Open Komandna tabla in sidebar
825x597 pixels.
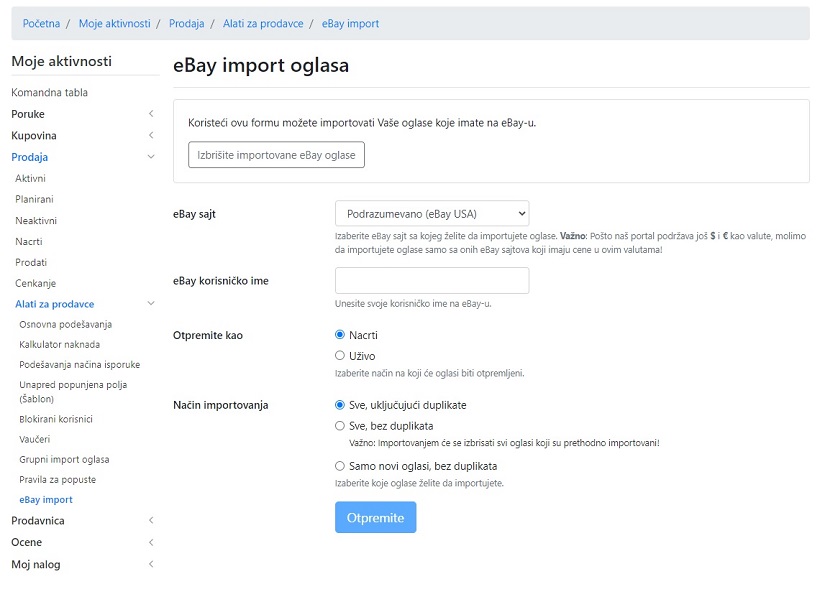(49, 93)
